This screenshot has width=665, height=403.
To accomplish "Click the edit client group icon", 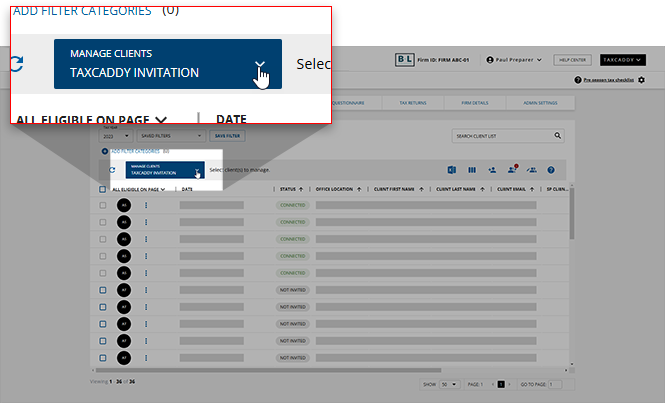I will tap(531, 170).
